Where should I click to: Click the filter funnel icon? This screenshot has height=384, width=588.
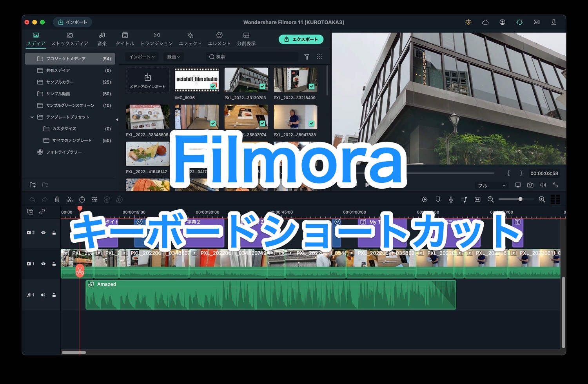point(307,57)
